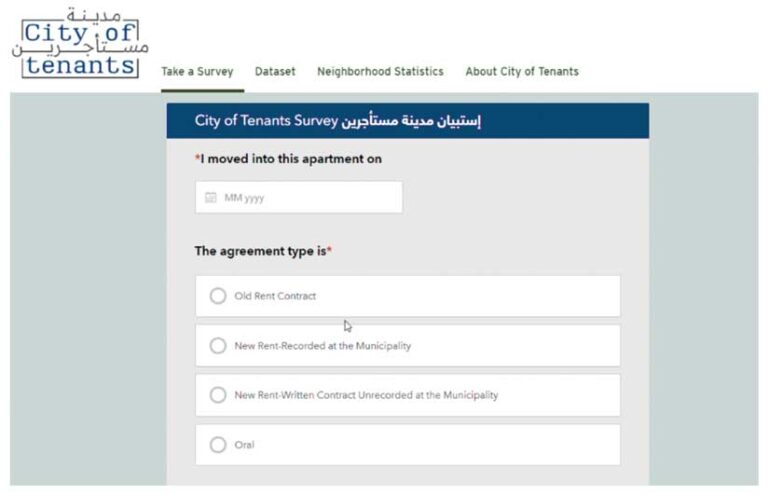Open the calendar icon in date field
768x495 pixels.
[211, 197]
